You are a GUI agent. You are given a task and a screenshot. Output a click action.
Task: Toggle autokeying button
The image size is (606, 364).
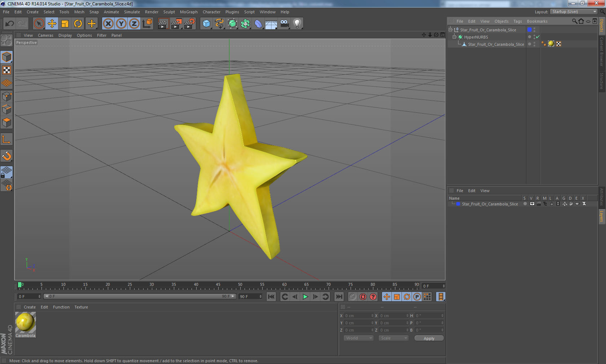click(x=363, y=297)
